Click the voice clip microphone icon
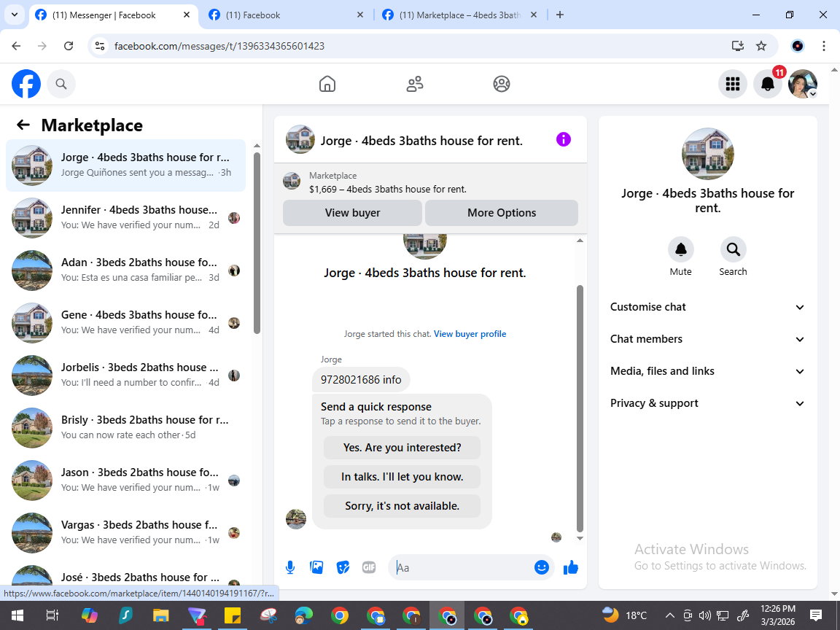 coord(290,567)
